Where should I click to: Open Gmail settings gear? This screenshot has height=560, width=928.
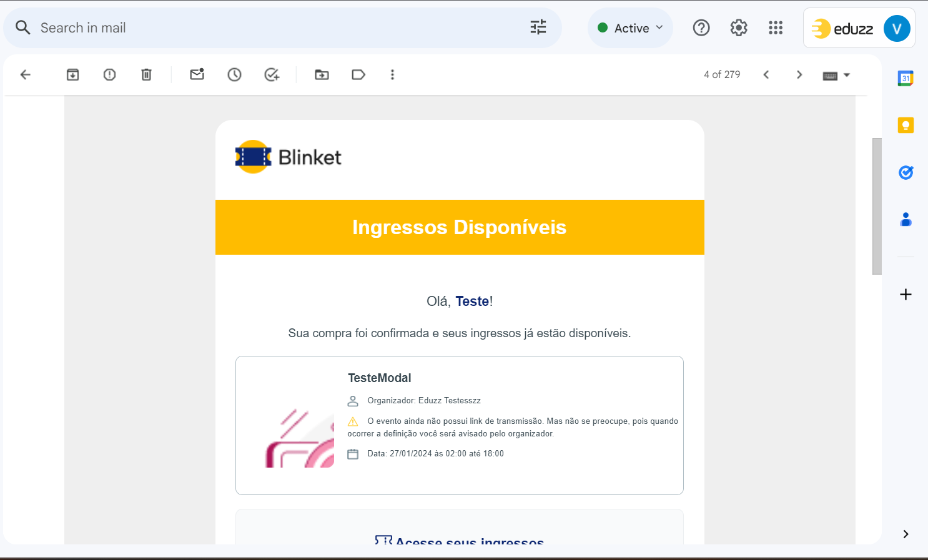click(x=739, y=28)
